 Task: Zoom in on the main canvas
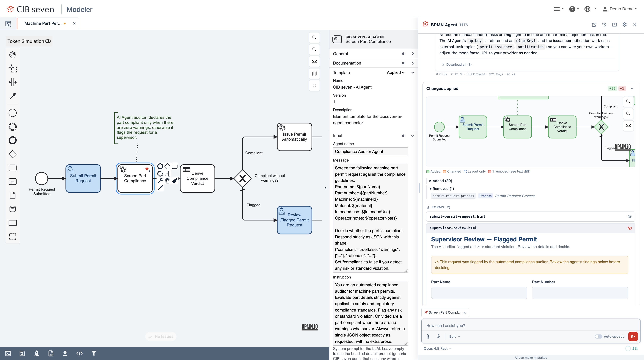[x=314, y=37]
